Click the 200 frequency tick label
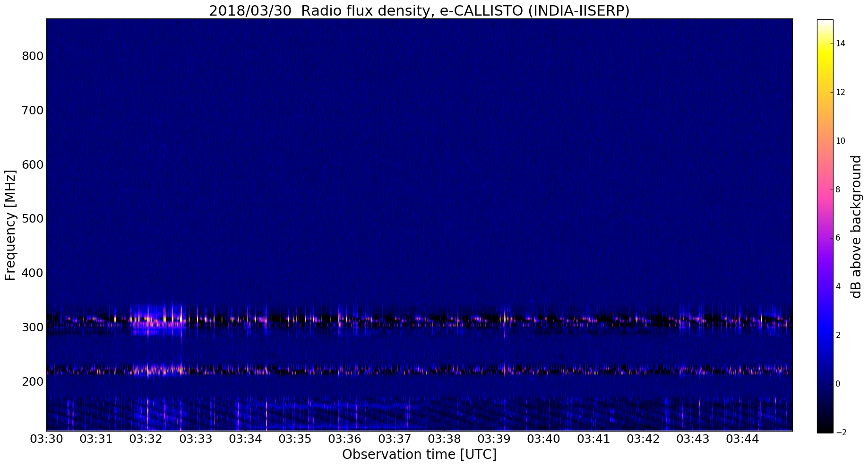This screenshot has width=868, height=466. click(33, 381)
